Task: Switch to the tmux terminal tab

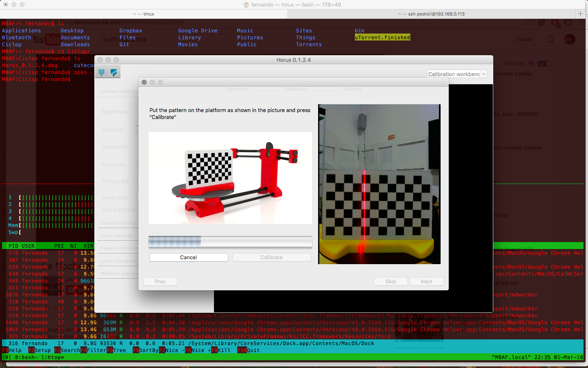Action: coord(144,14)
